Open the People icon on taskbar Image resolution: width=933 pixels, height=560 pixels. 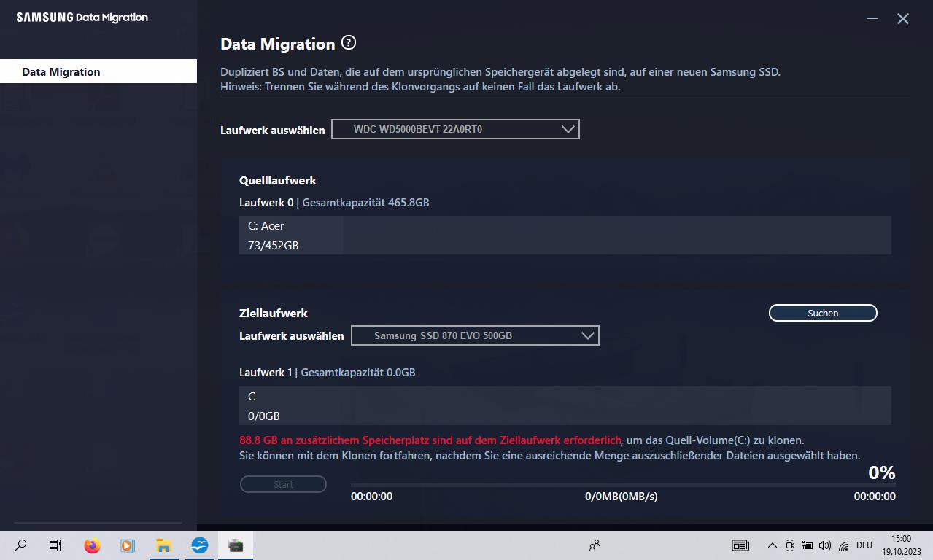595,545
